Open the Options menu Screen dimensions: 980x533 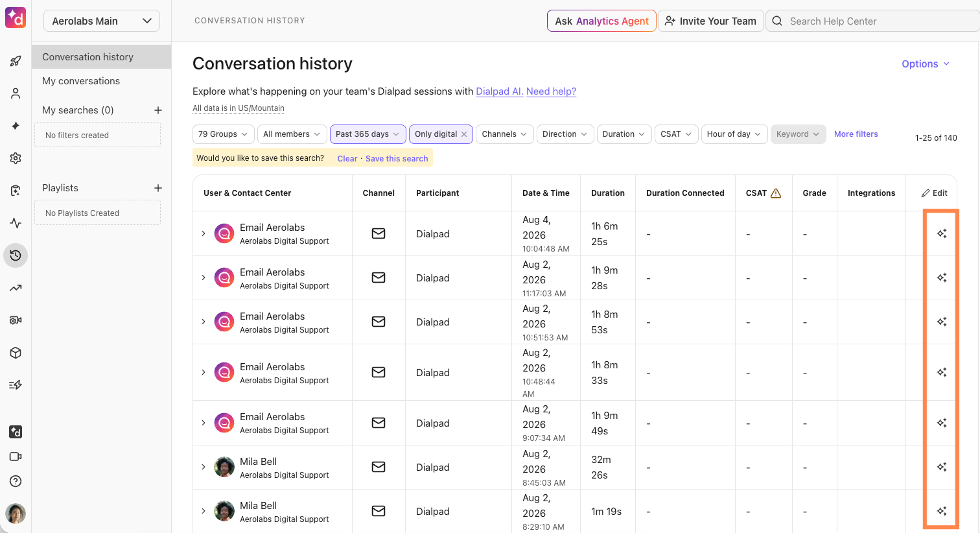point(926,64)
